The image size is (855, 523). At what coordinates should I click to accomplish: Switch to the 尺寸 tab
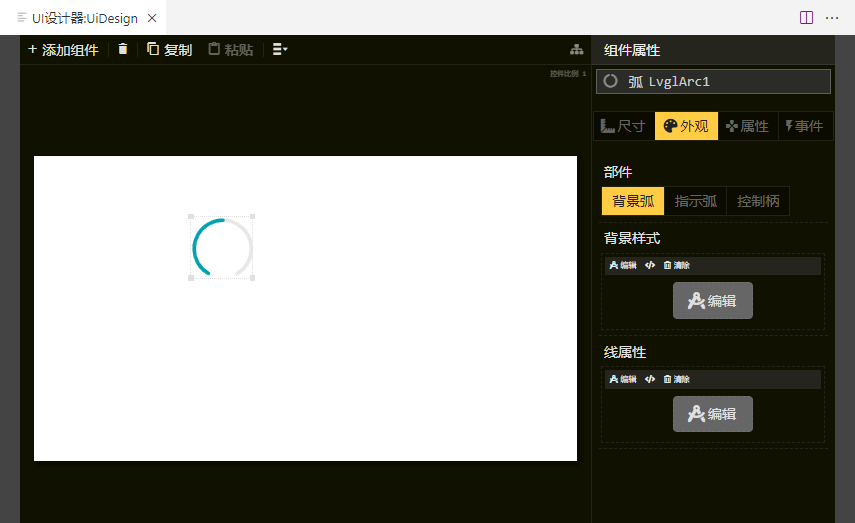[x=624, y=126]
